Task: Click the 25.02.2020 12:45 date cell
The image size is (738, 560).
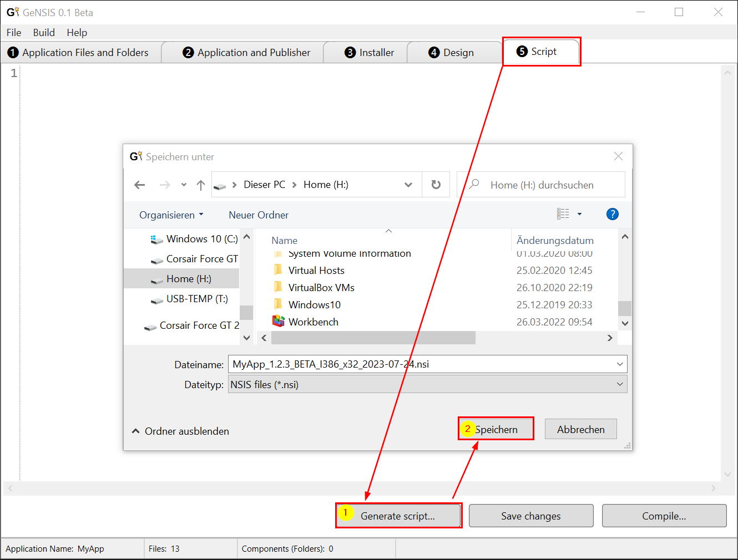Action: pyautogui.click(x=554, y=271)
